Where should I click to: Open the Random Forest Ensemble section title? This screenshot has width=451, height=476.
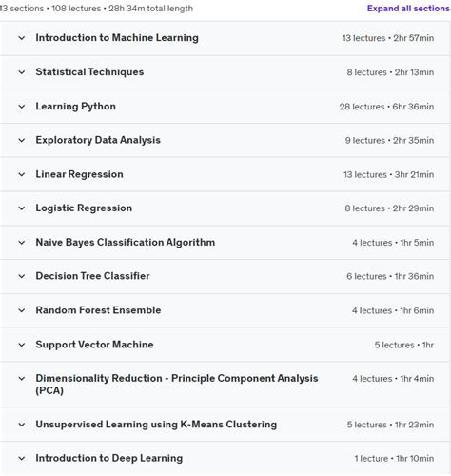pyautogui.click(x=98, y=310)
